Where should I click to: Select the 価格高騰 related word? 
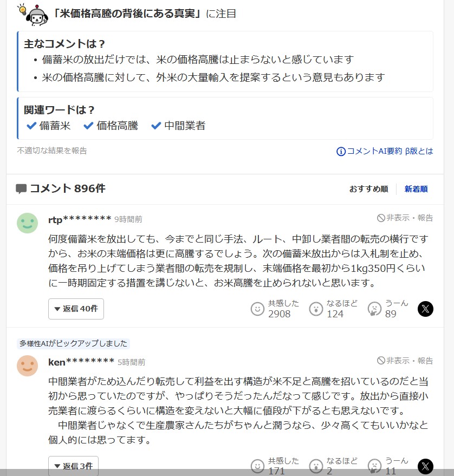click(111, 126)
